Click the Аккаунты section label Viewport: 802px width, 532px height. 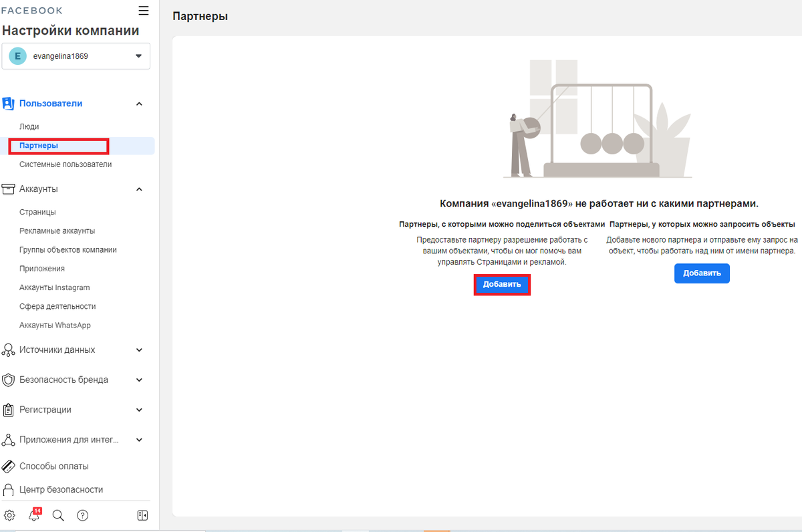pyautogui.click(x=39, y=189)
